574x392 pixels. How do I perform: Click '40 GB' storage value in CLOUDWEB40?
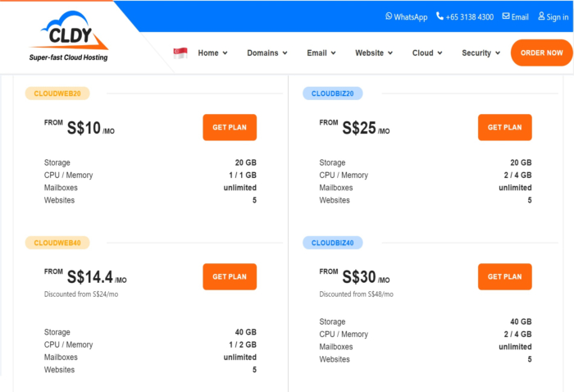pos(246,332)
